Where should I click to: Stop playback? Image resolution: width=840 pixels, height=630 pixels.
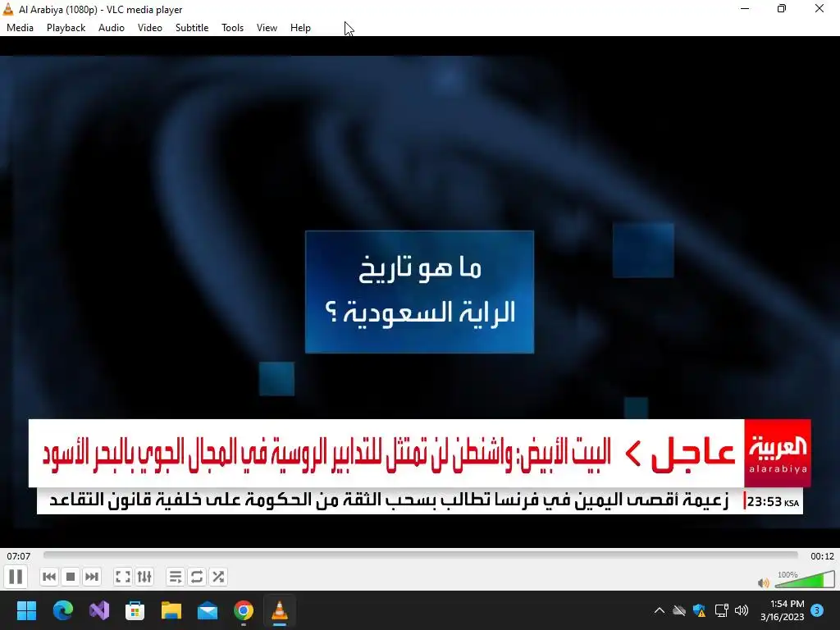click(71, 577)
